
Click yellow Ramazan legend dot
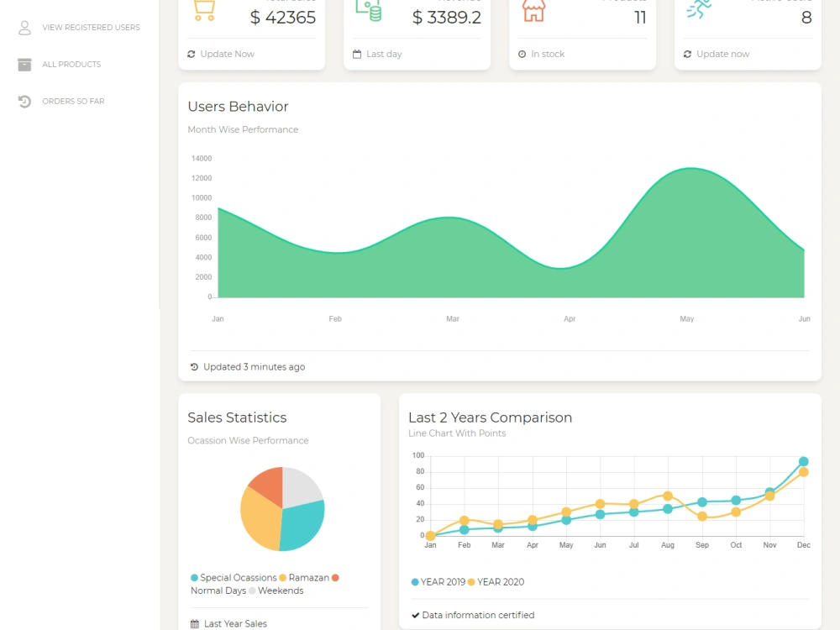click(283, 578)
